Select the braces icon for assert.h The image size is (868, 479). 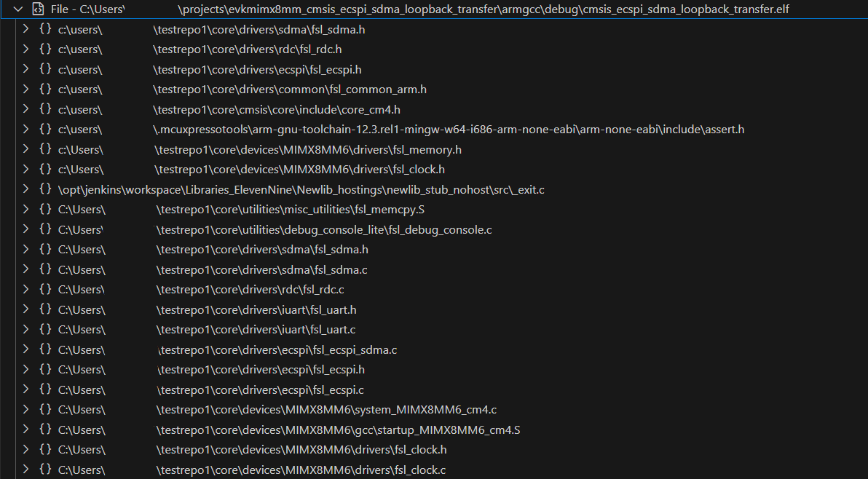point(45,130)
